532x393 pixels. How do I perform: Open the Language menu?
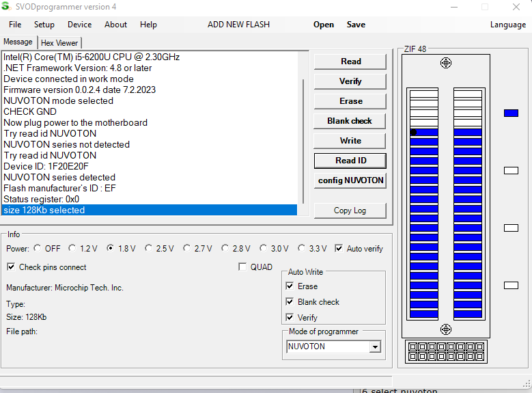coord(507,25)
